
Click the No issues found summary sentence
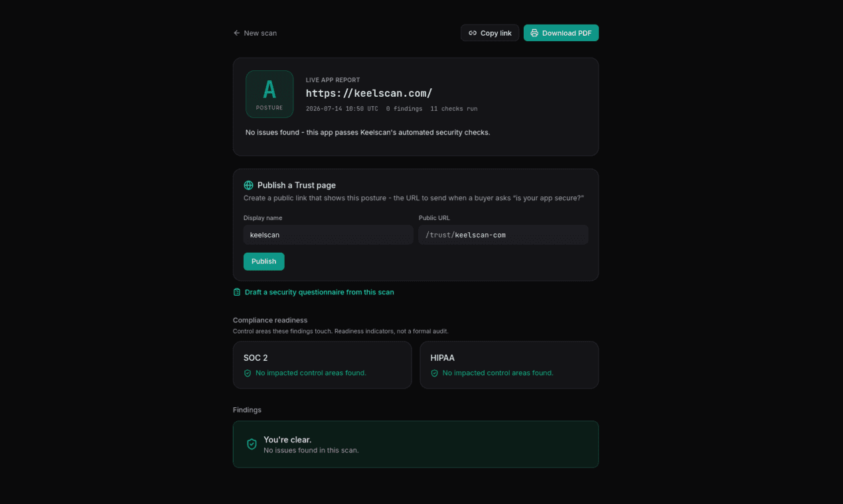click(x=368, y=133)
